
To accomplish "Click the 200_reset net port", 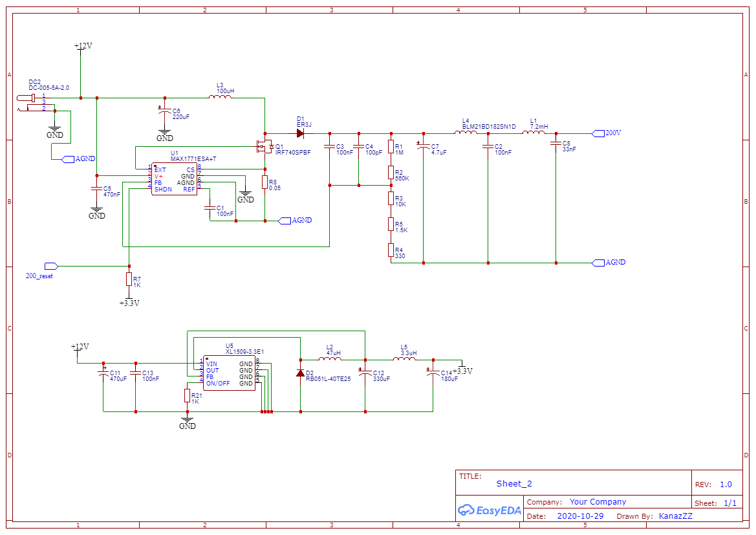I will click(51, 267).
